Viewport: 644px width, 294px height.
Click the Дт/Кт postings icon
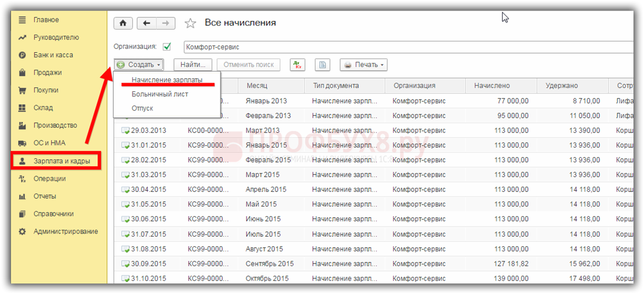click(x=298, y=65)
